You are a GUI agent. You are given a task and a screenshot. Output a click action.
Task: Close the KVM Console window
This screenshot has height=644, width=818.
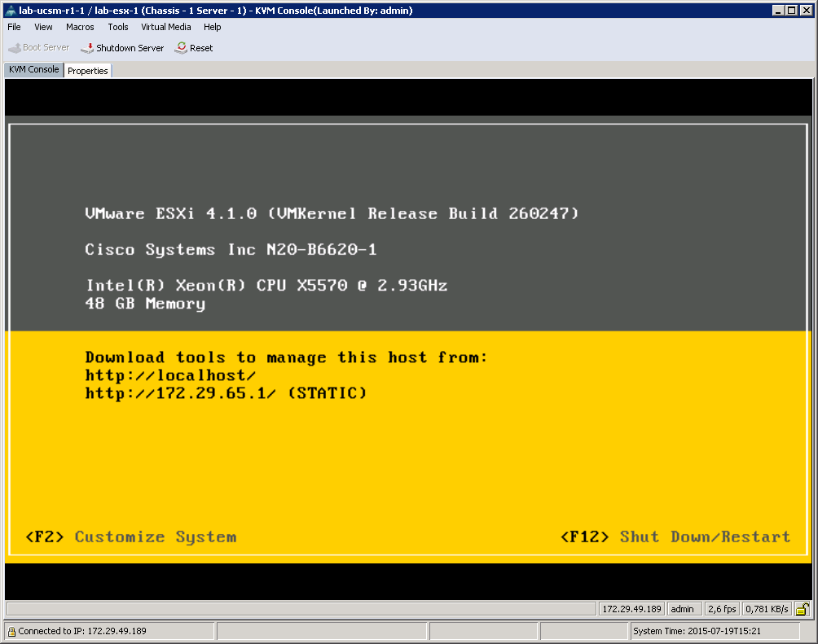807,11
